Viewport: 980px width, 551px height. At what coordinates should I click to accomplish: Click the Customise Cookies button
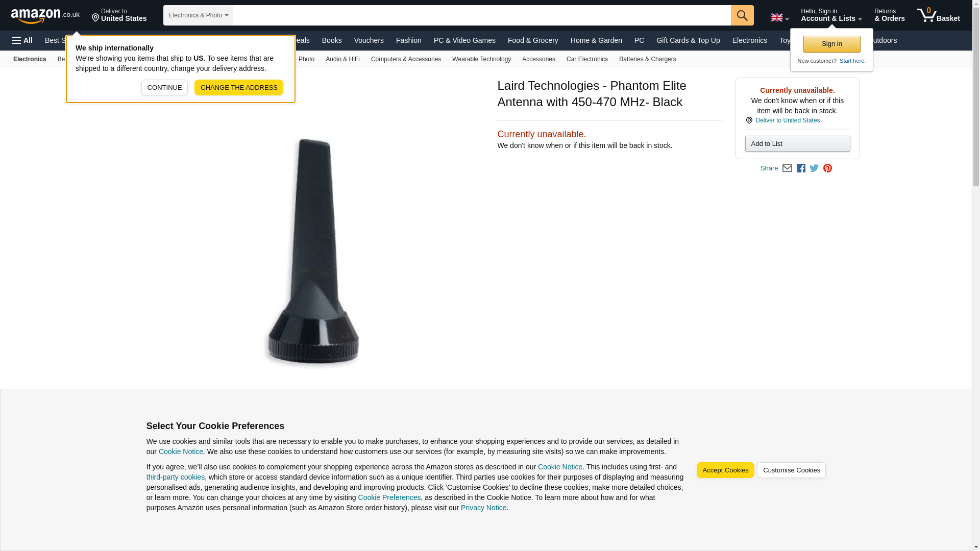pyautogui.click(x=791, y=470)
